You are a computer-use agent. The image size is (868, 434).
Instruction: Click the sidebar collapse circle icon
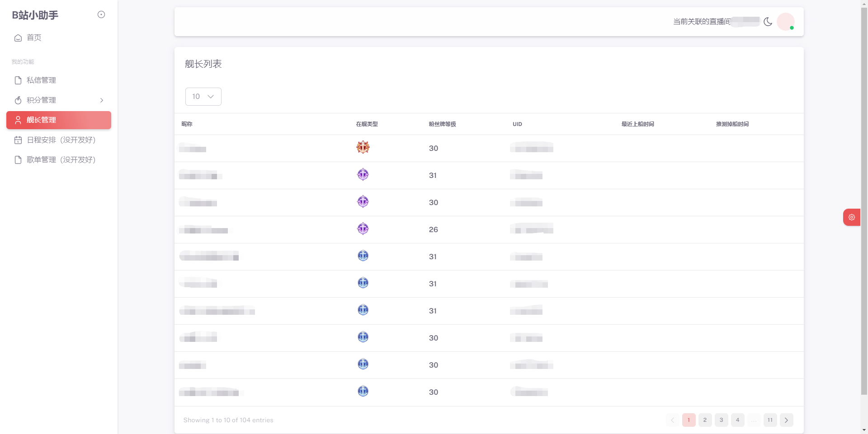pos(101,14)
